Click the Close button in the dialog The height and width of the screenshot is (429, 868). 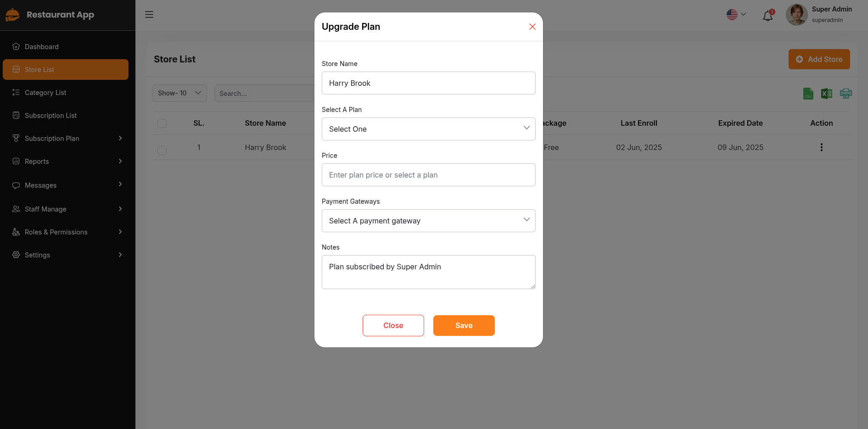coord(393,325)
